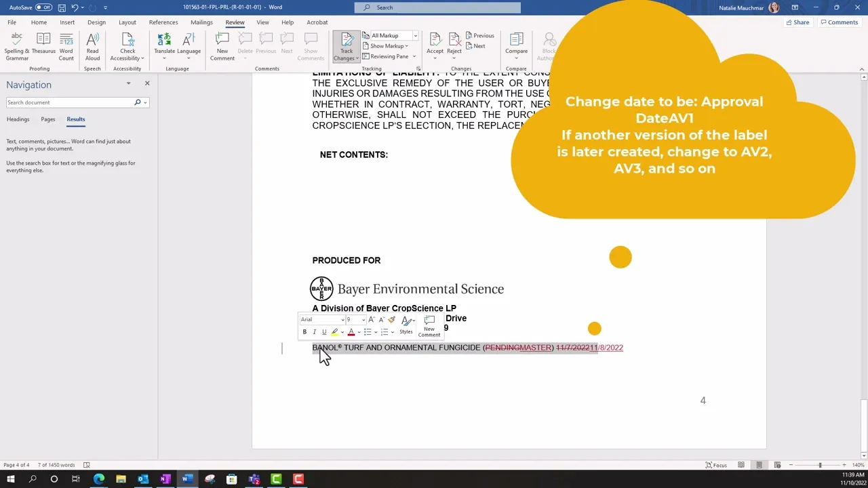Viewport: 868px width, 488px height.
Task: Open the Mailings tab
Action: tap(201, 22)
